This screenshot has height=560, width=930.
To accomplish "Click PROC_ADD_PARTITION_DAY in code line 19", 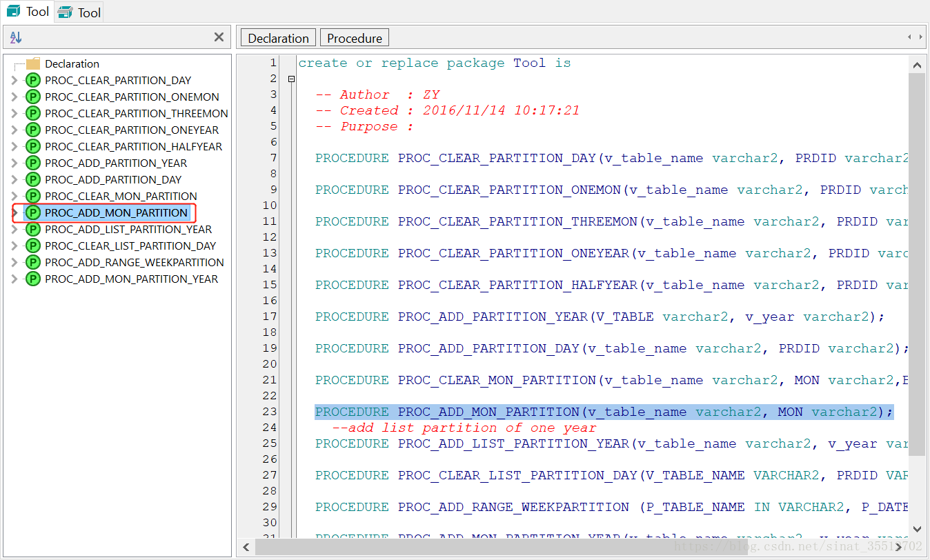I will point(488,348).
